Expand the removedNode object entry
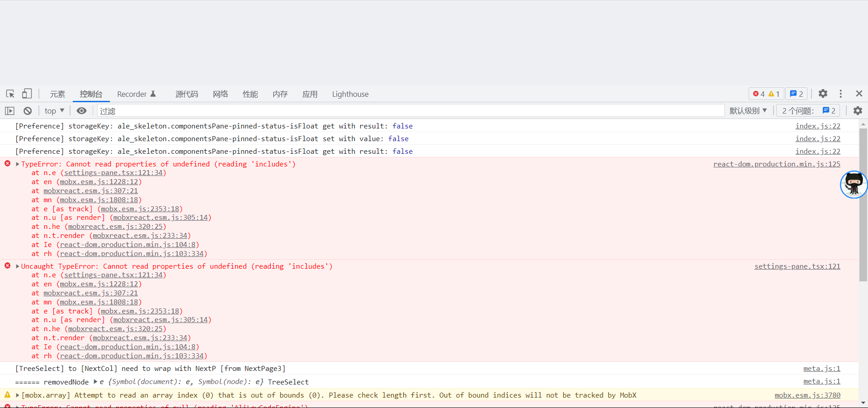The image size is (868, 408). pyautogui.click(x=95, y=382)
